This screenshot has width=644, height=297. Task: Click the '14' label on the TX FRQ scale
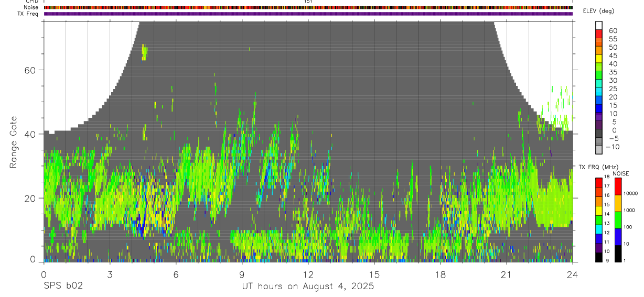pyautogui.click(x=606, y=214)
